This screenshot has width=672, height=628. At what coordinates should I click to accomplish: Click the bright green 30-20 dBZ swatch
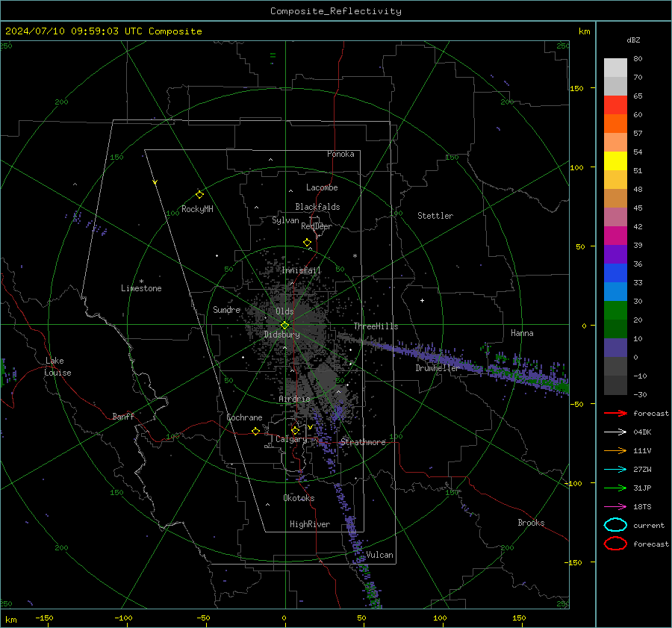point(615,311)
